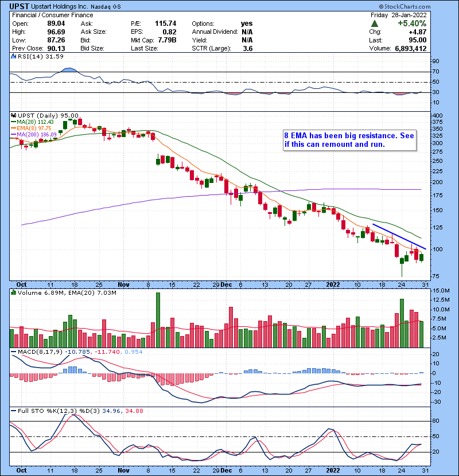
Task: Click the Financial / Consumer Finance sector label
Action: tap(53, 15)
